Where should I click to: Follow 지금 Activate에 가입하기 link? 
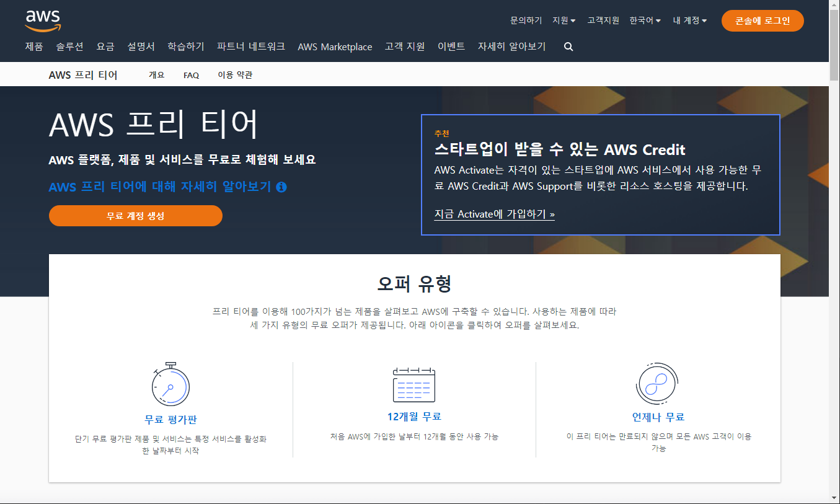pyautogui.click(x=495, y=214)
